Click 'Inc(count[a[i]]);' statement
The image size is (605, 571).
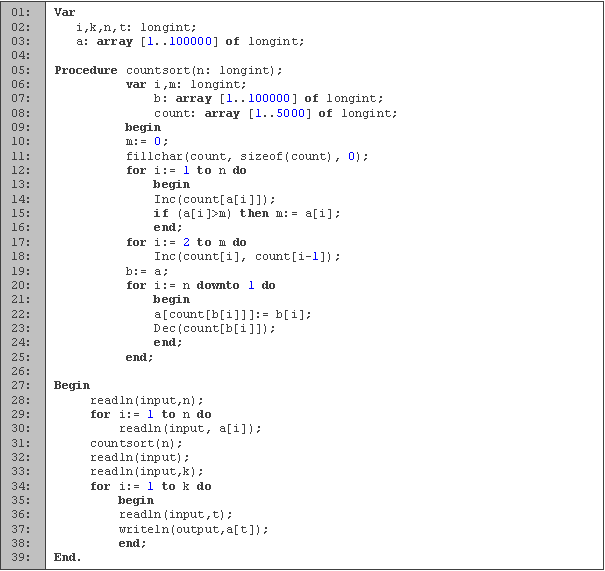click(x=215, y=199)
